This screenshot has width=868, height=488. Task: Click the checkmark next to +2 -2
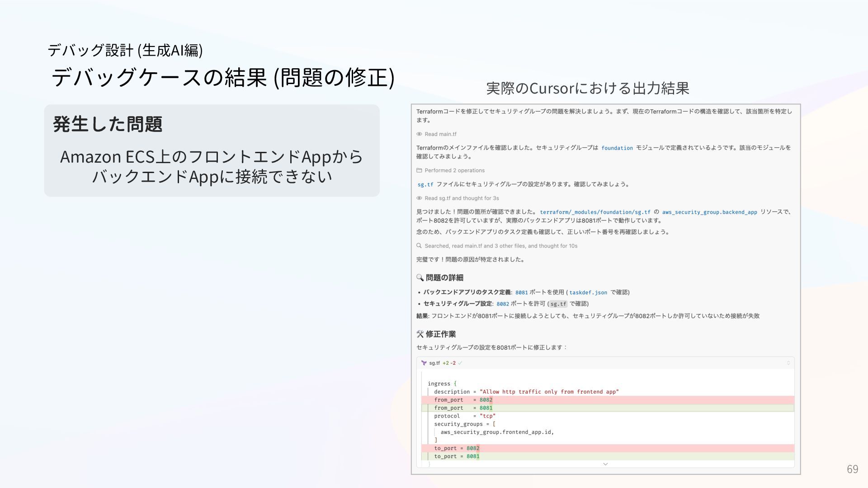(x=460, y=363)
